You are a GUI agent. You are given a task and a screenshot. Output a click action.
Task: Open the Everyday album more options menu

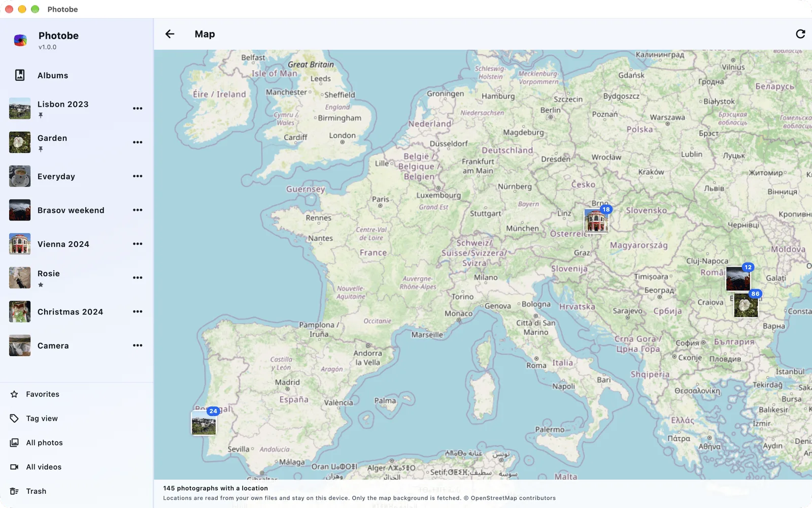tap(138, 176)
